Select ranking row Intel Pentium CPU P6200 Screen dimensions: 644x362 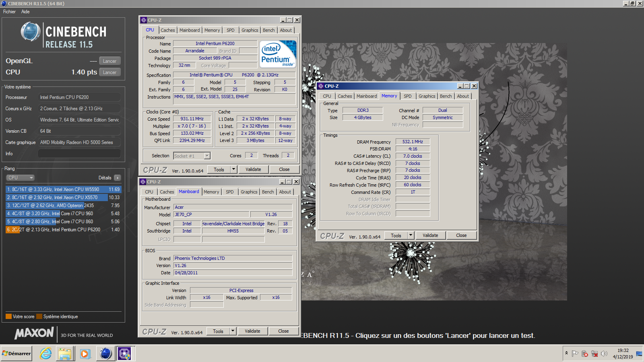[63, 230]
